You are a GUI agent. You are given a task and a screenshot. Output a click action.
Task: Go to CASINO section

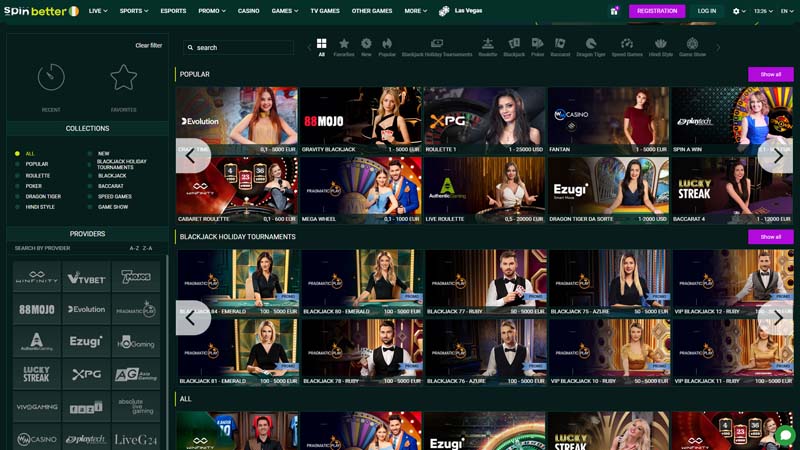(x=248, y=11)
